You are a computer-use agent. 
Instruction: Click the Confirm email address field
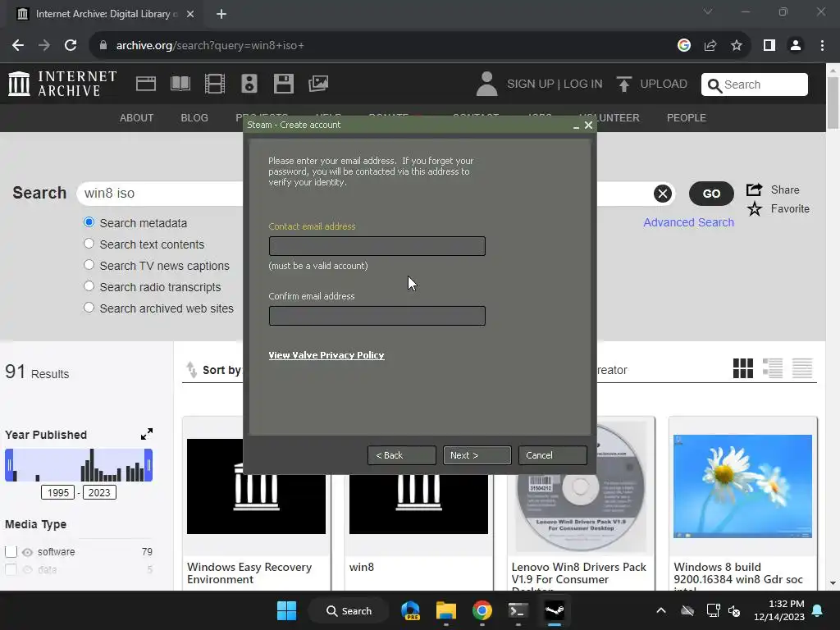(377, 316)
